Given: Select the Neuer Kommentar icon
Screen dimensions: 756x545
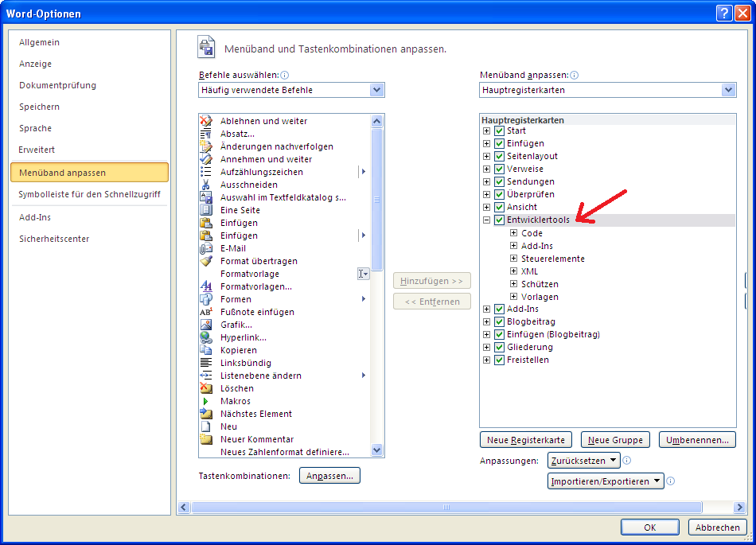Looking at the screenshot, I should click(x=206, y=439).
